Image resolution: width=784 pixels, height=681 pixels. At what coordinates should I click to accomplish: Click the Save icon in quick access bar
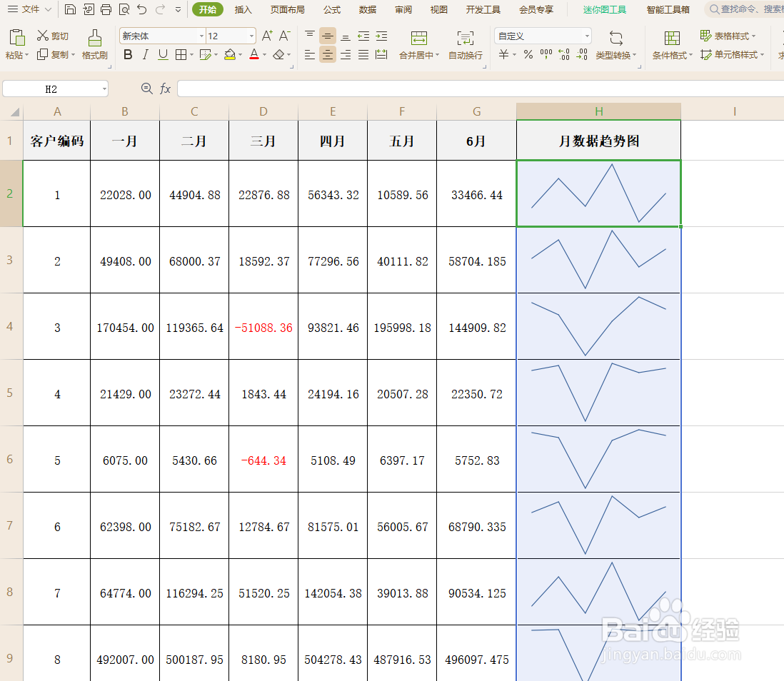tap(71, 9)
